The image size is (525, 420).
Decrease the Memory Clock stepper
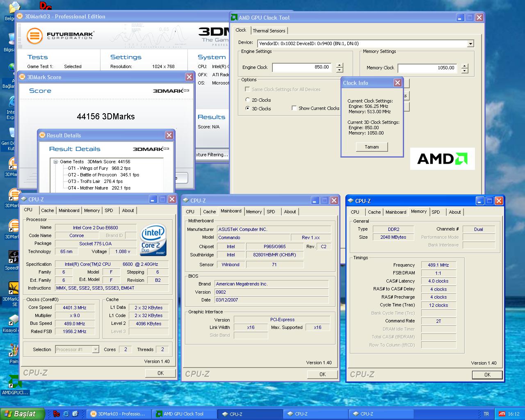point(464,71)
